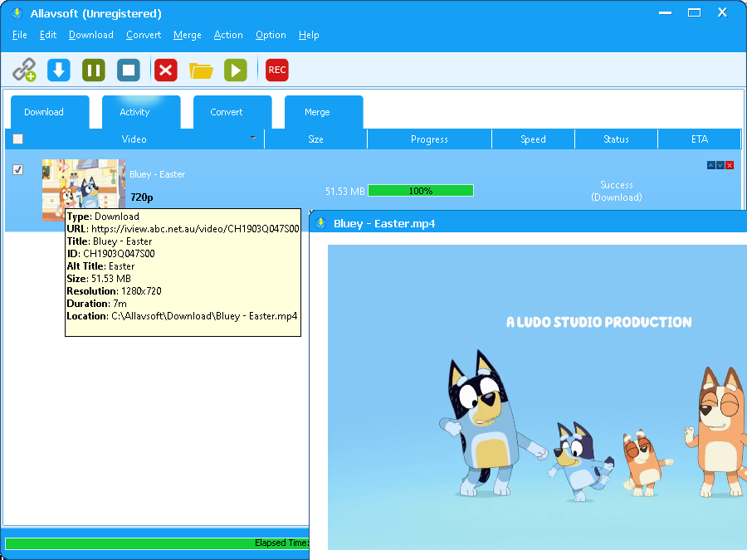Click the URL line in the tooltip
The height and width of the screenshot is (560, 747).
(x=183, y=229)
